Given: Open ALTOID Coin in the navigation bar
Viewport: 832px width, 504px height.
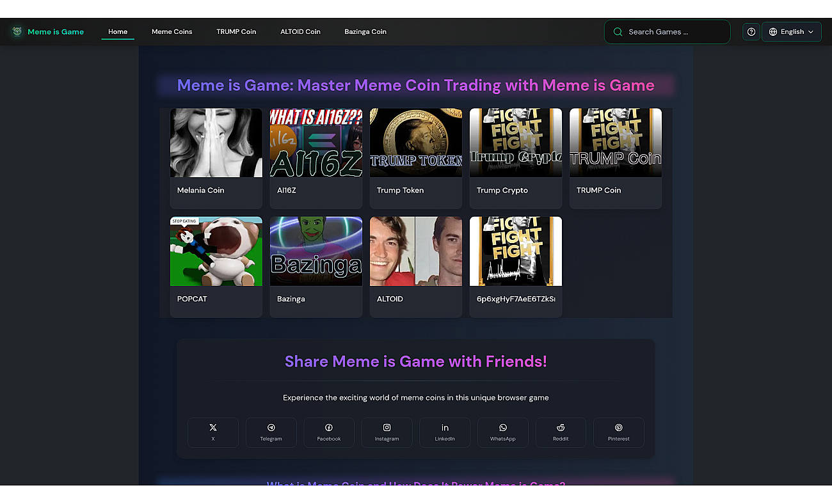Looking at the screenshot, I should 300,31.
